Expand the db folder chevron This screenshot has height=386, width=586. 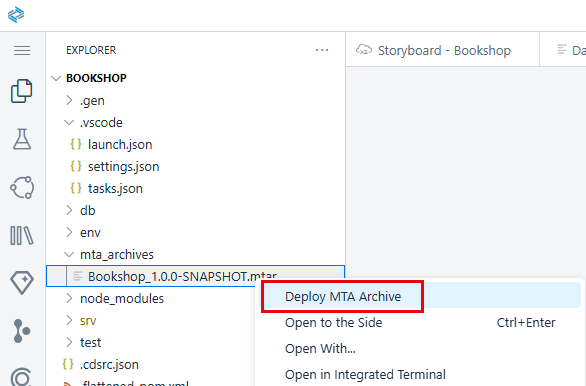coord(69,210)
